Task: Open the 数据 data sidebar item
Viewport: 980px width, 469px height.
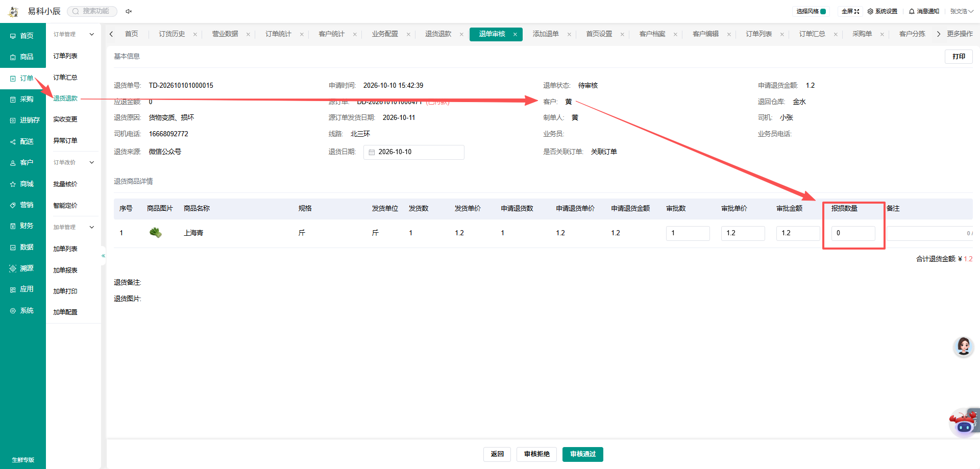Action: click(22, 247)
